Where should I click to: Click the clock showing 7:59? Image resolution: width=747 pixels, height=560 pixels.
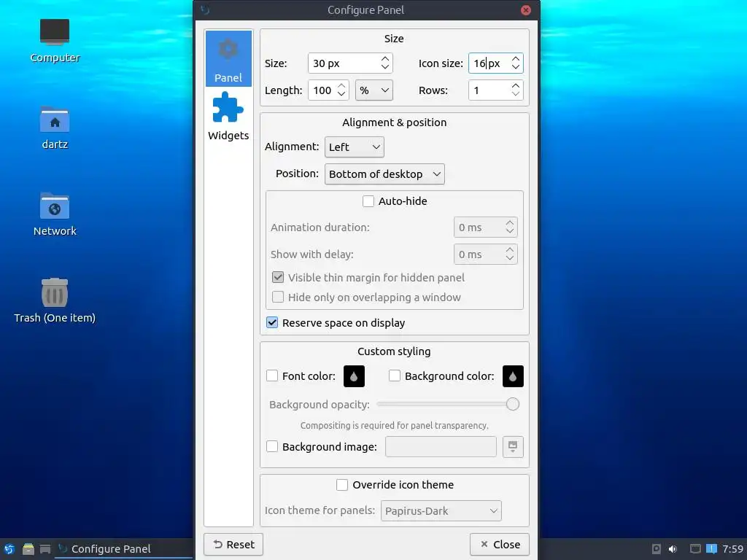click(732, 549)
